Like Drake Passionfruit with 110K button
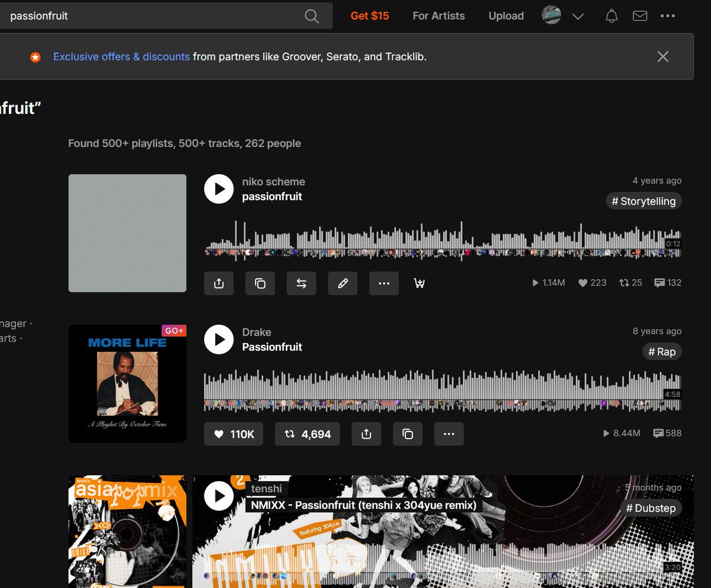Viewport: 711px width, 588px height. click(233, 434)
